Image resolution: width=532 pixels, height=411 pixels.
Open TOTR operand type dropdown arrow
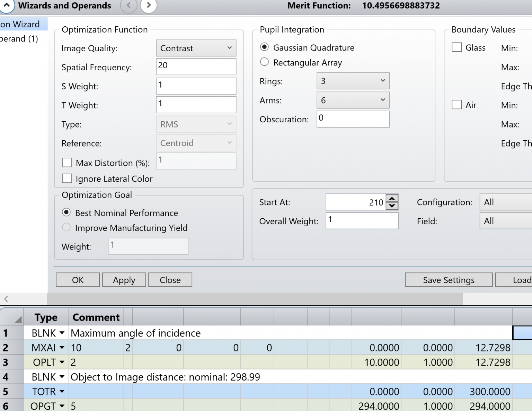pos(62,392)
